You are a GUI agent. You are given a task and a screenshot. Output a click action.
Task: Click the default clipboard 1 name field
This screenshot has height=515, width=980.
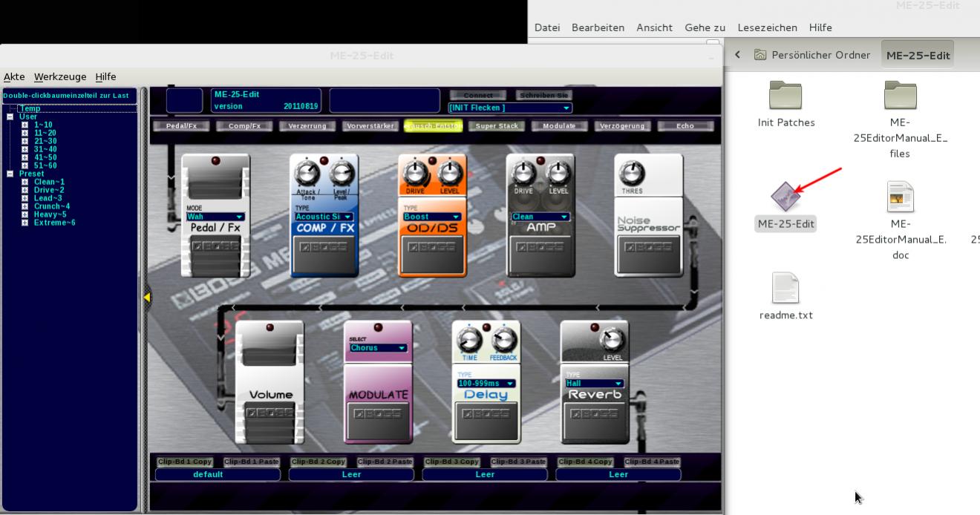click(218, 474)
